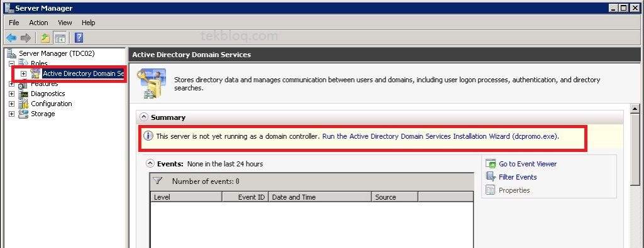Click the Server Manager (TDC02) root icon
This screenshot has height=248, width=644.
click(12, 53)
